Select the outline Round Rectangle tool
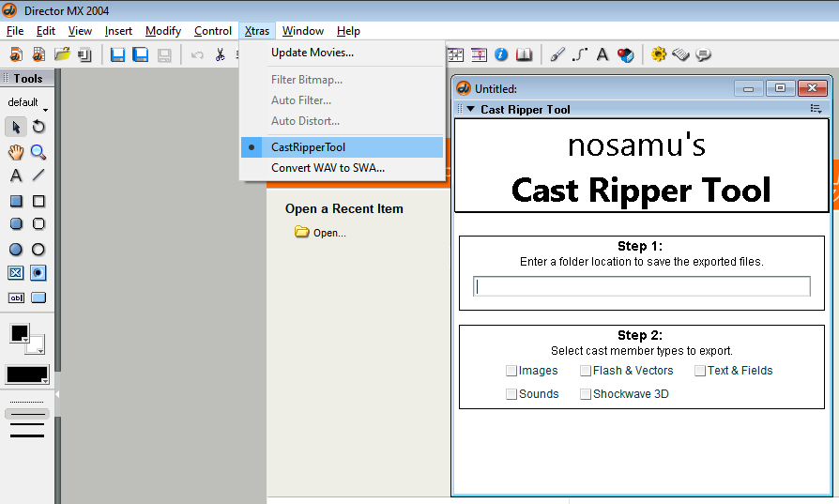839x504 pixels. click(x=38, y=223)
